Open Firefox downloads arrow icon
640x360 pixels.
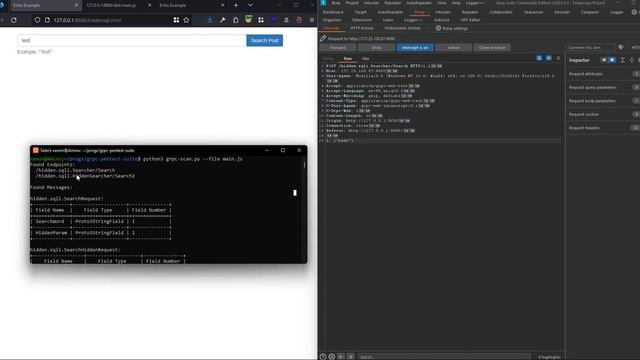[210, 20]
